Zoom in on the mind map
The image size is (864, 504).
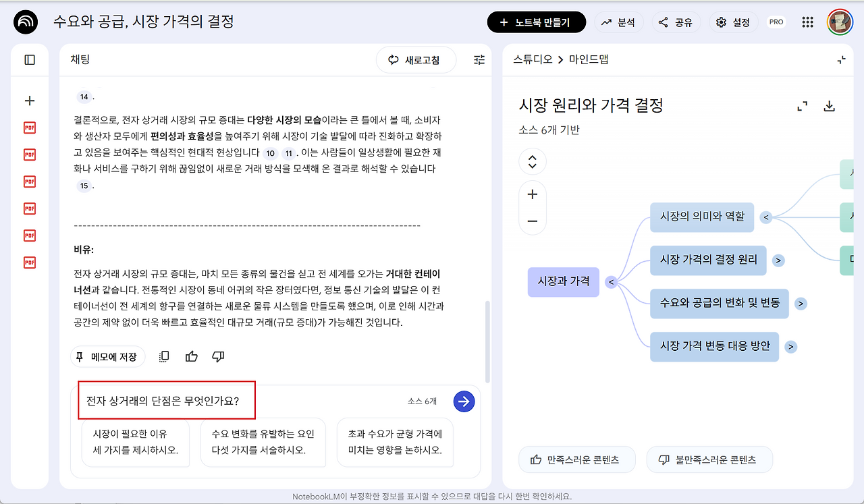[533, 194]
